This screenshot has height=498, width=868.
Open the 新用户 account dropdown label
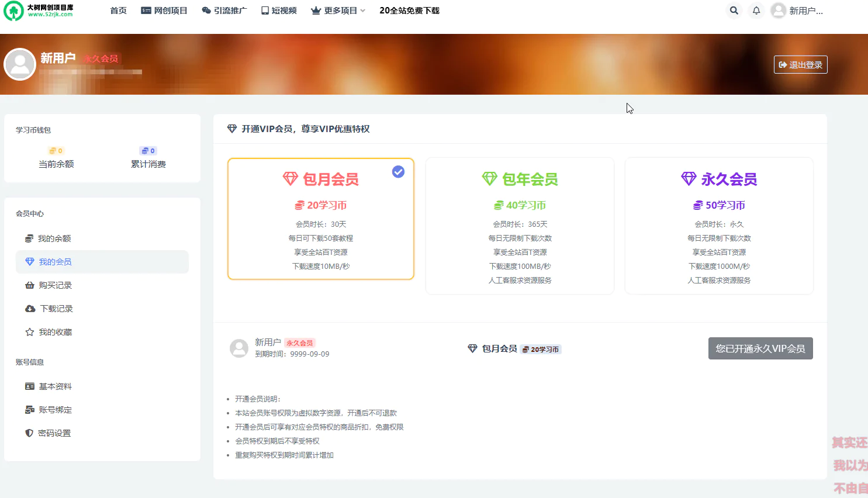pyautogui.click(x=806, y=11)
